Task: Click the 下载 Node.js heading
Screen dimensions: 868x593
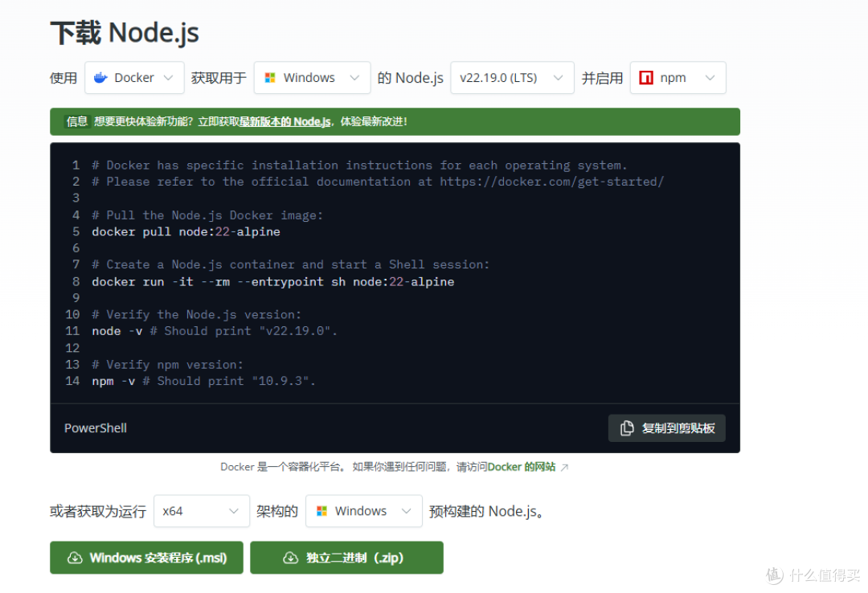Action: click(x=125, y=33)
